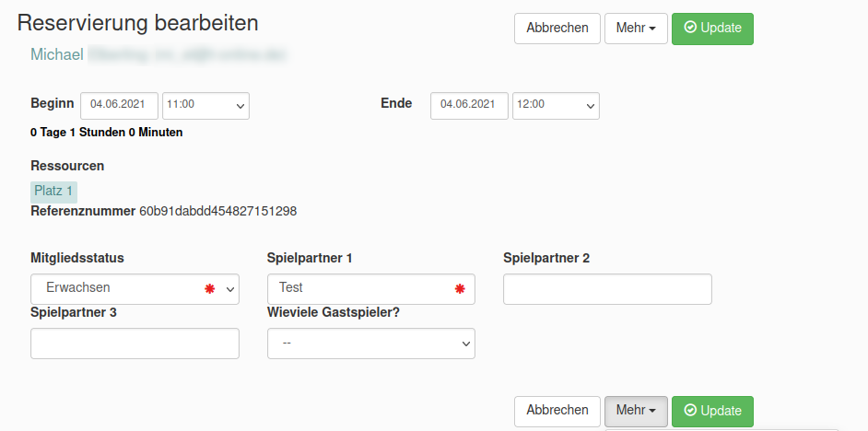
Task: Click the Beginn date field 04.06.2021
Action: coord(119,105)
